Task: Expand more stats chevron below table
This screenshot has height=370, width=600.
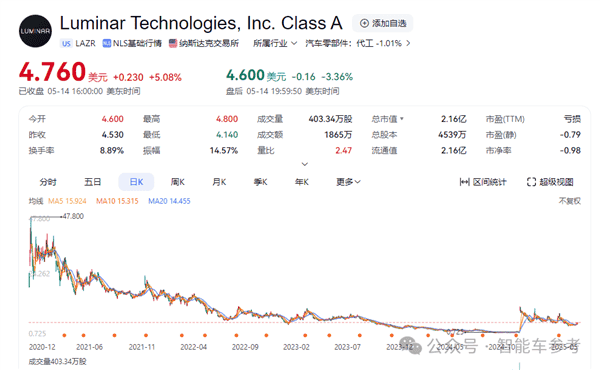Action: click(305, 164)
